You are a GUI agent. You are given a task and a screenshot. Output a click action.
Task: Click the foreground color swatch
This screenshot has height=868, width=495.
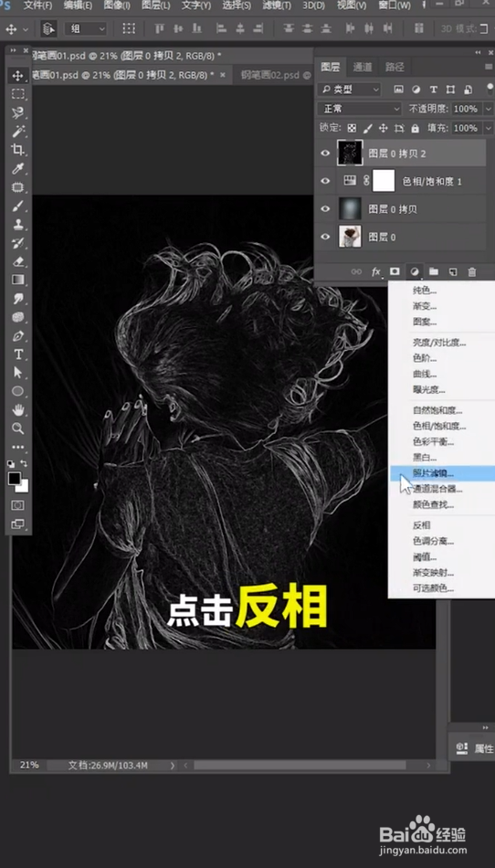(14, 479)
